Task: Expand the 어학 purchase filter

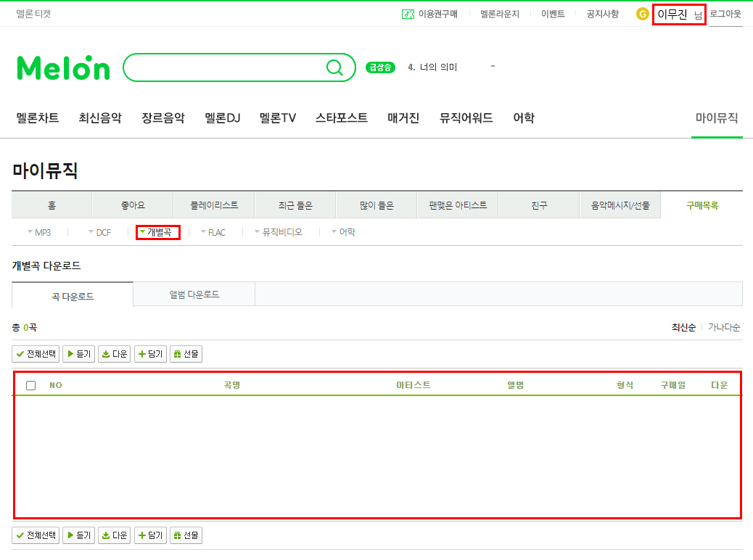Action: coord(343,232)
